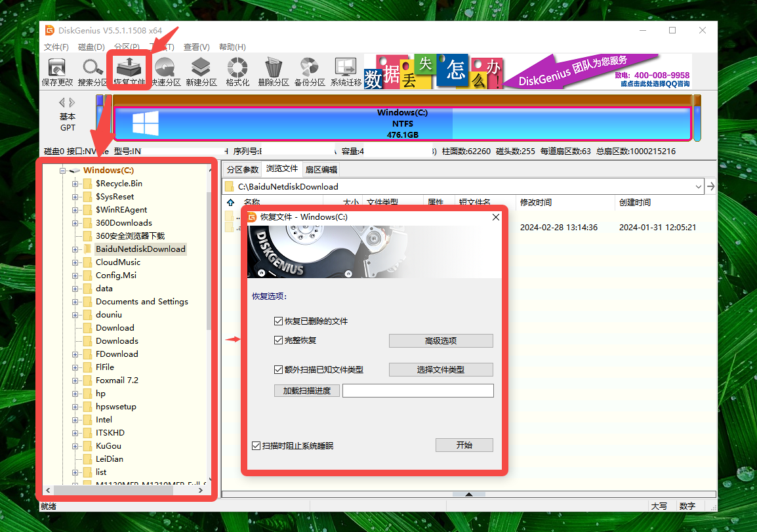Click the scan progress file input field
Image resolution: width=757 pixels, height=532 pixels.
418,390
